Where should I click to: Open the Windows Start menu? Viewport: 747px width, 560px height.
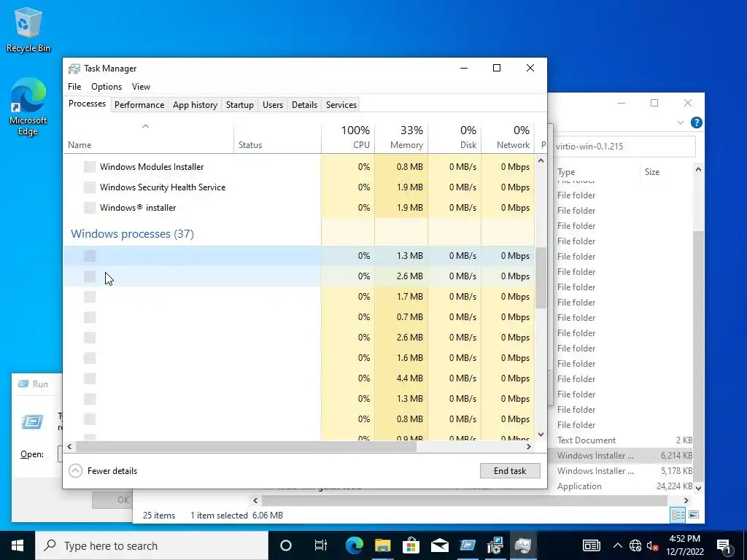(18, 545)
